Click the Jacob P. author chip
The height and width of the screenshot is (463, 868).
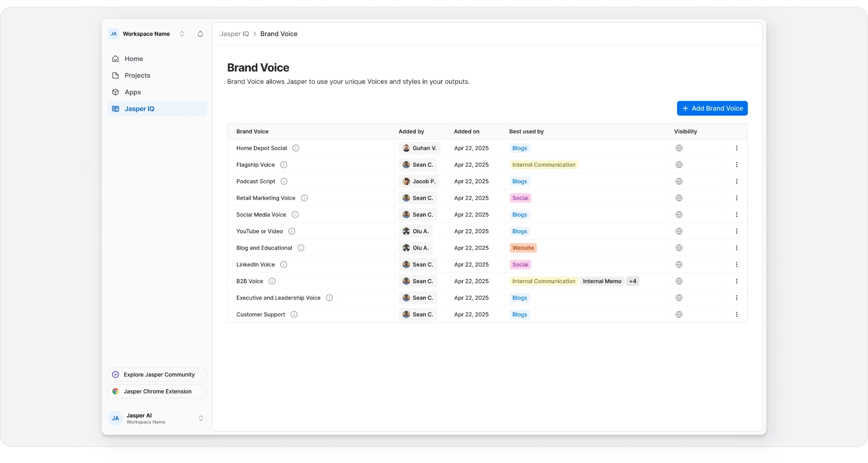click(x=419, y=182)
